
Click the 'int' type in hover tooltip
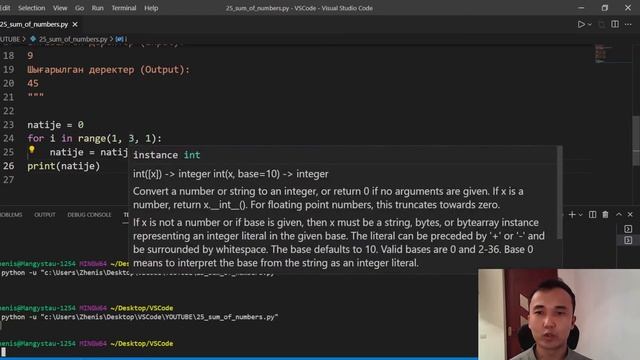tap(192, 155)
